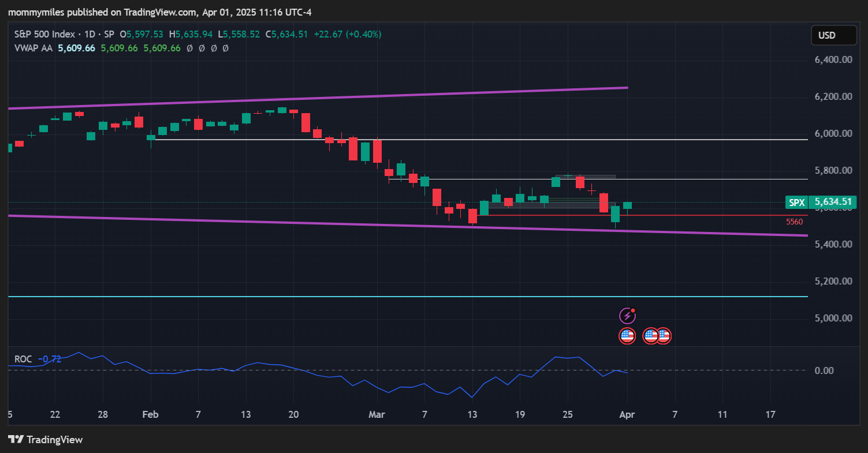Image resolution: width=868 pixels, height=453 pixels.
Task: Open the USD currency selector
Action: [x=833, y=35]
